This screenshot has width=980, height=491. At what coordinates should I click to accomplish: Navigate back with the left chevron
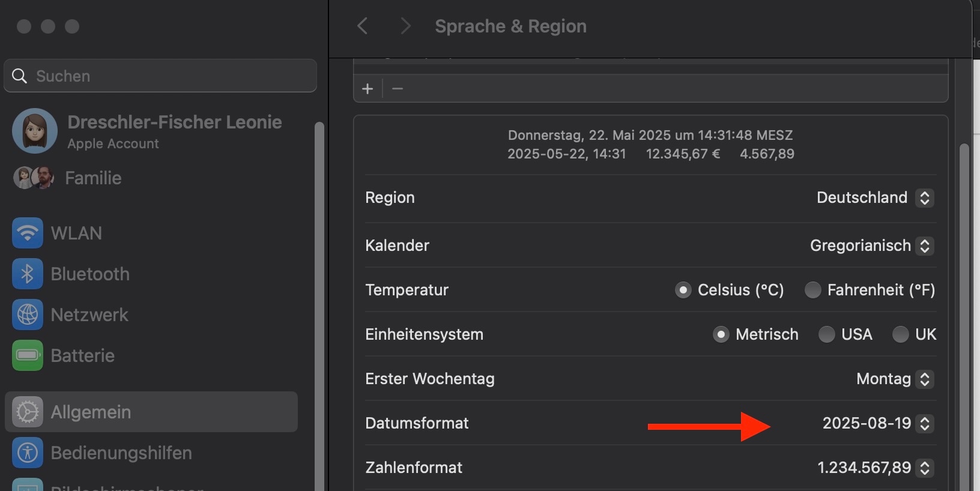click(362, 26)
